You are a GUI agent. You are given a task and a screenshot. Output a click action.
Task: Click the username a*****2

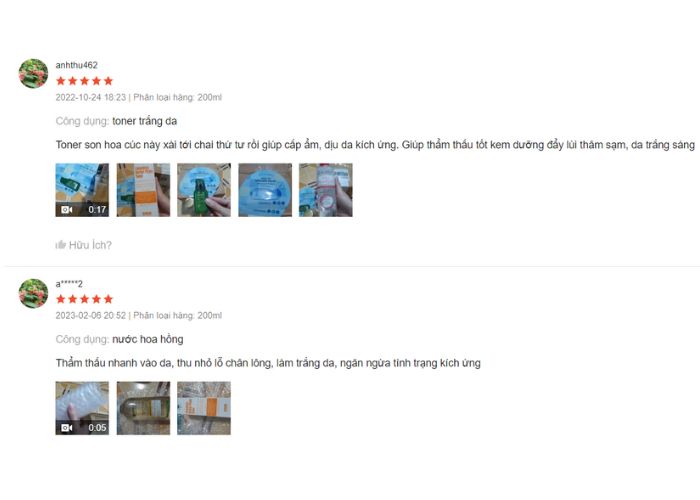click(x=69, y=284)
